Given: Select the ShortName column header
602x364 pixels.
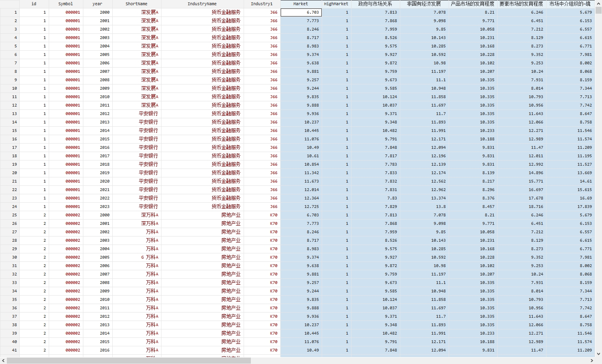Looking at the screenshot, I should [x=137, y=4].
